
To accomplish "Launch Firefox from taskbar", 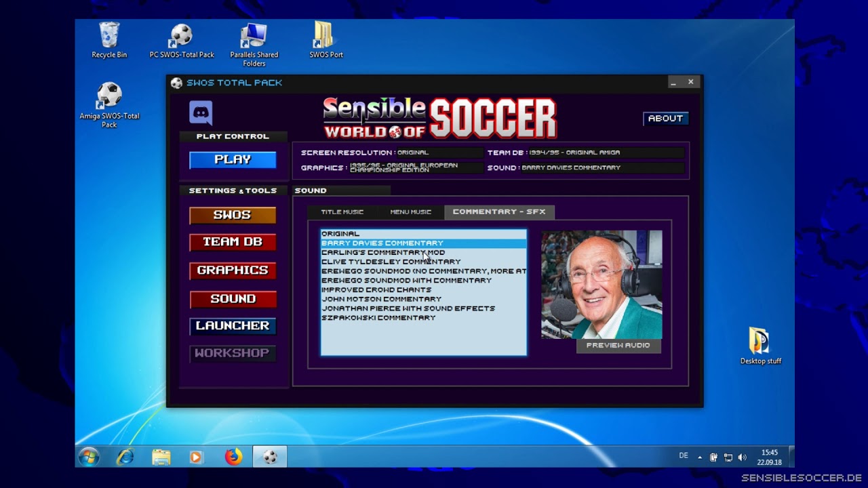I will pos(233,457).
